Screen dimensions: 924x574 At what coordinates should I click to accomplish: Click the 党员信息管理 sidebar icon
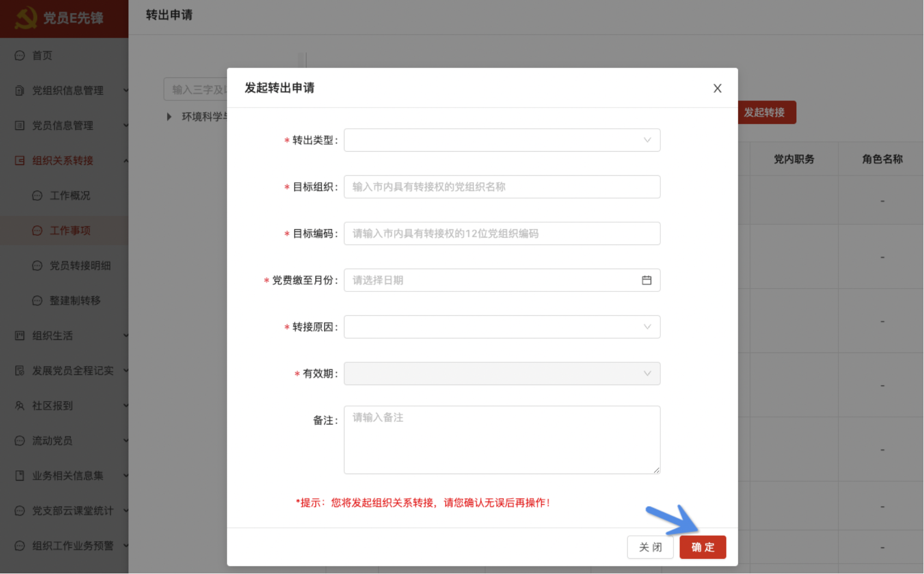pos(20,125)
